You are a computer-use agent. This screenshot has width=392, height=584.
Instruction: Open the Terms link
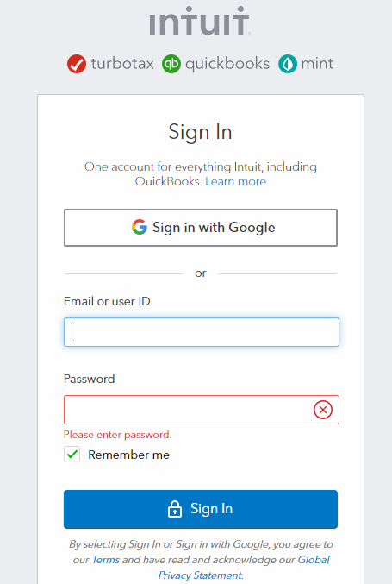click(x=106, y=560)
